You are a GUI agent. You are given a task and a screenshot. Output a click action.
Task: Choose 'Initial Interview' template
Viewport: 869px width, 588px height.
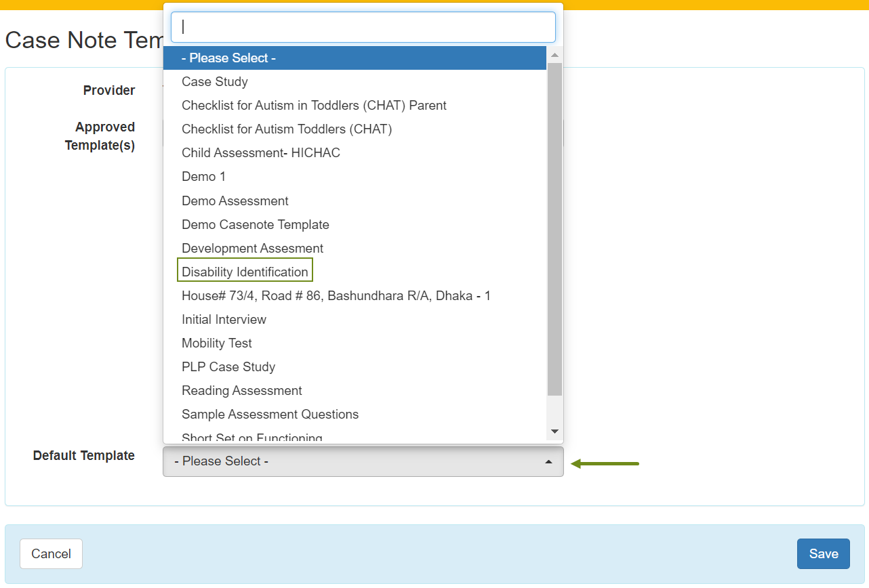pyautogui.click(x=355, y=320)
